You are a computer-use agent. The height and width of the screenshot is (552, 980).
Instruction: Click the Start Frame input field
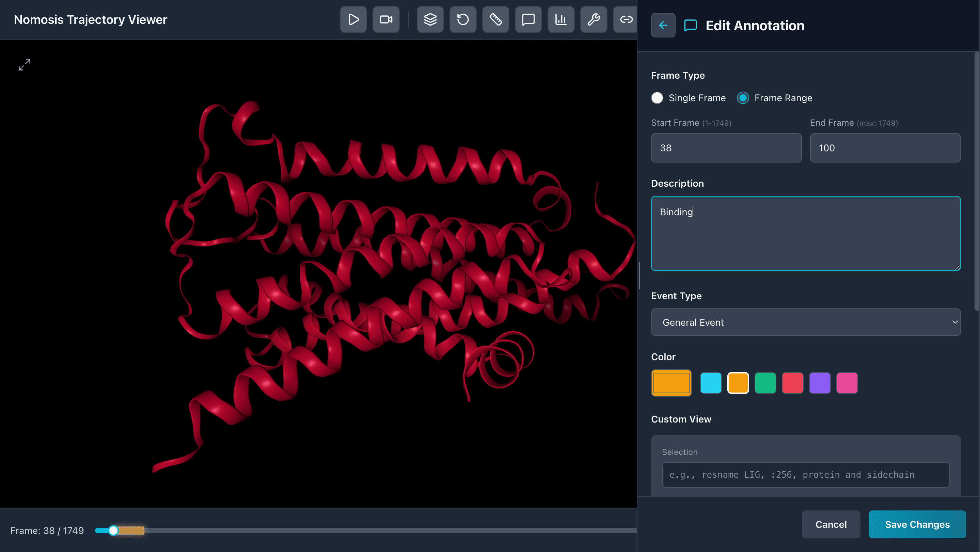[x=726, y=148]
